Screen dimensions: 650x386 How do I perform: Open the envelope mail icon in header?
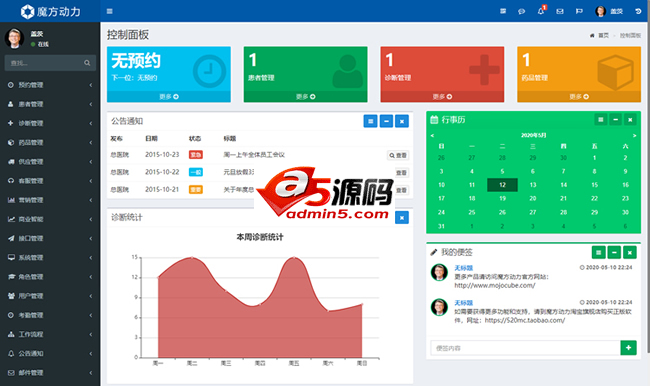(x=560, y=11)
